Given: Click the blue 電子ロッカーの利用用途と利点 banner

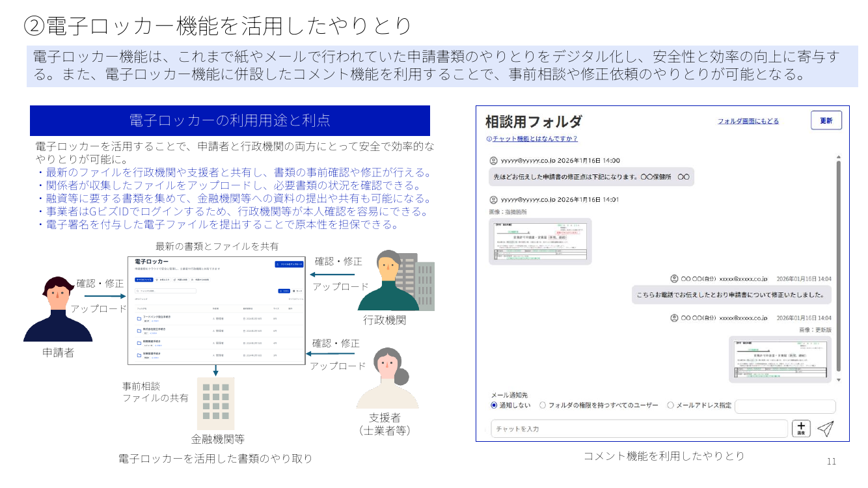Looking at the screenshot, I should 230,120.
